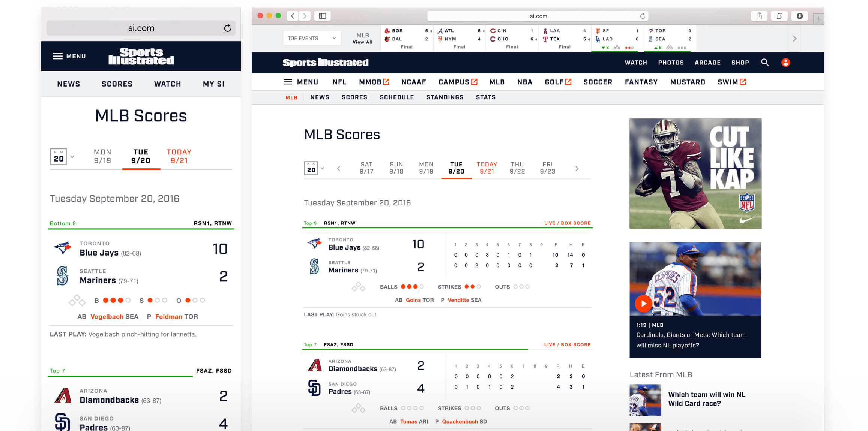The width and height of the screenshot is (868, 431).
Task: Open the desktop hamburger MENU
Action: pos(301,82)
